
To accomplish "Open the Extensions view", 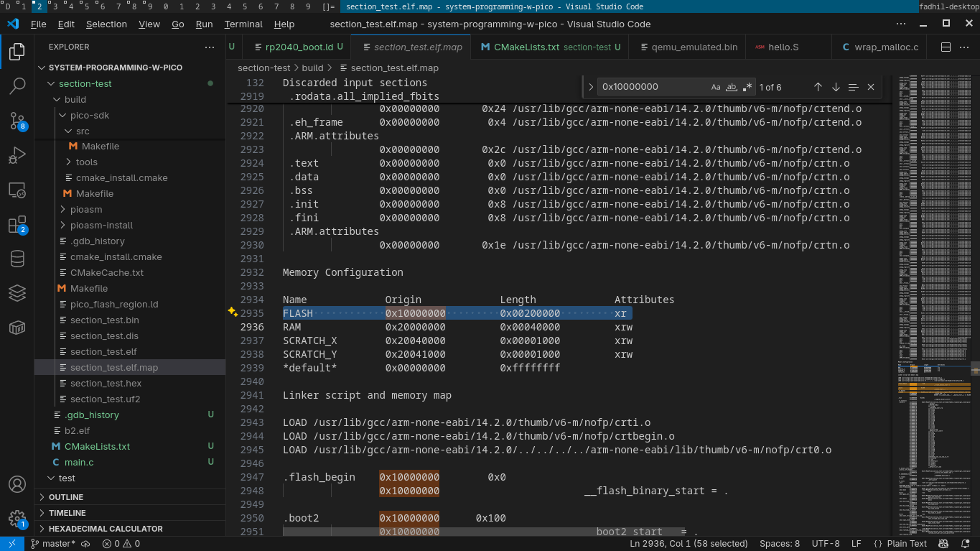I will (x=17, y=225).
